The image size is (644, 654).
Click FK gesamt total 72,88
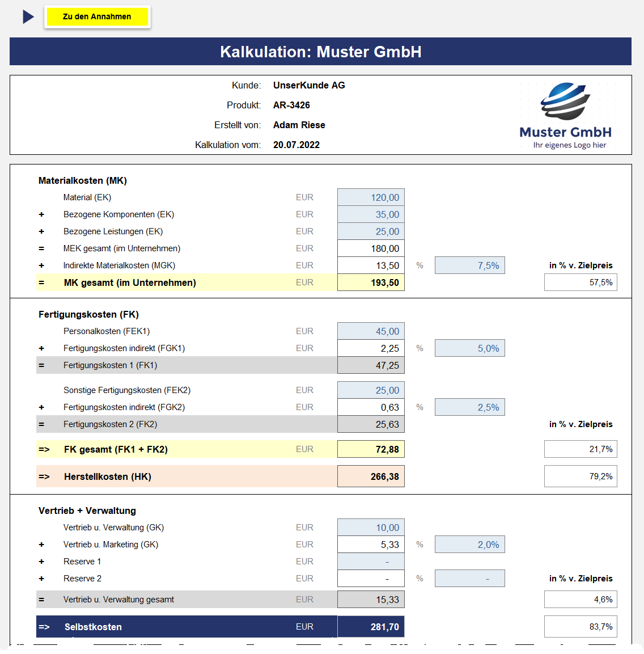pos(371,449)
